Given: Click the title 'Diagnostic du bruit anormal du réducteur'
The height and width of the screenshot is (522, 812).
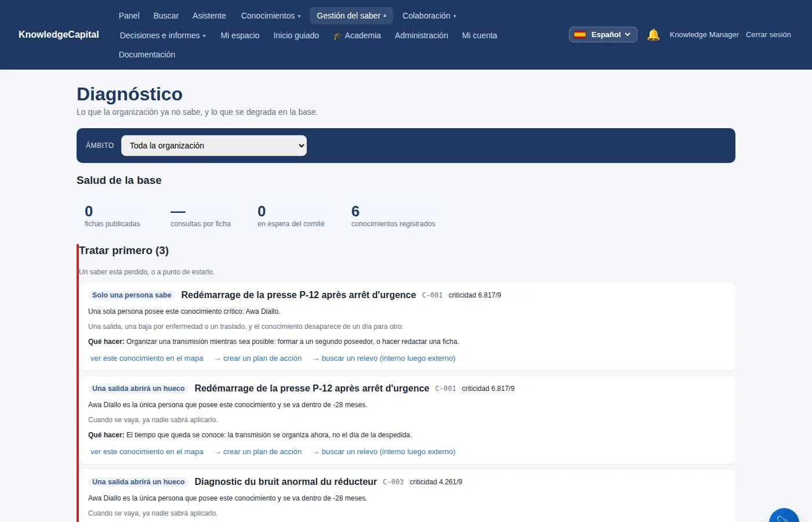Looking at the screenshot, I should click(x=286, y=482).
